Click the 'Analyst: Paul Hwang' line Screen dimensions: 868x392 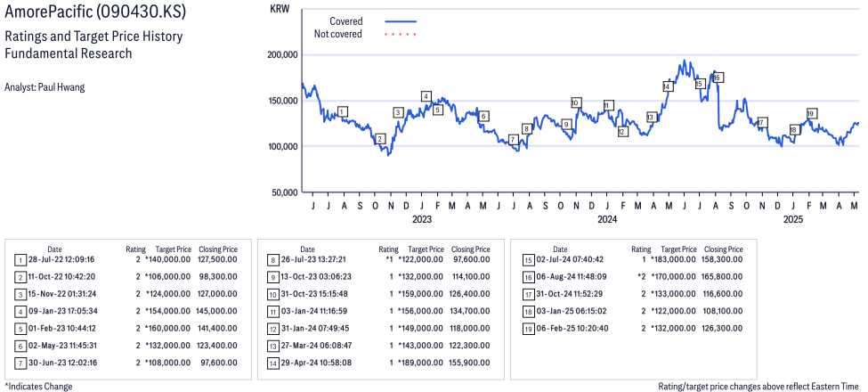pos(45,87)
